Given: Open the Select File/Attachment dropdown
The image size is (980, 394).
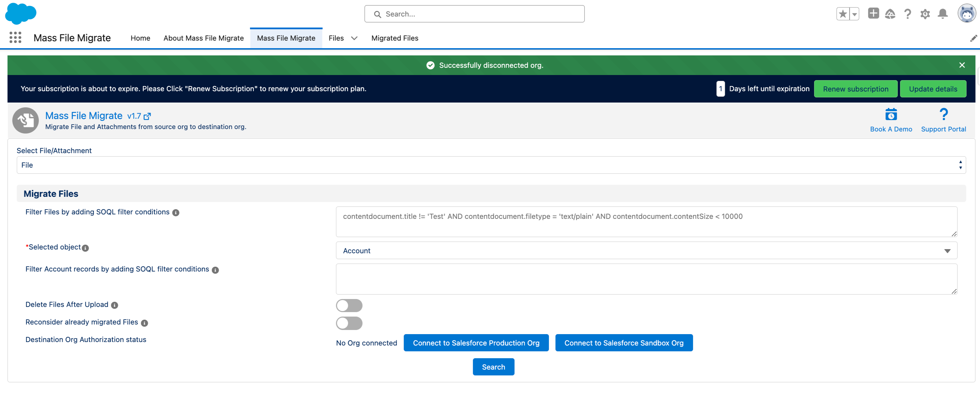Looking at the screenshot, I should 491,165.
